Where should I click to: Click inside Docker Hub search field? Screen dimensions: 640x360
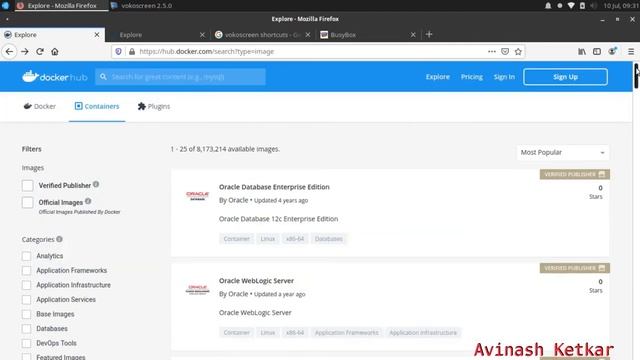[x=180, y=77]
